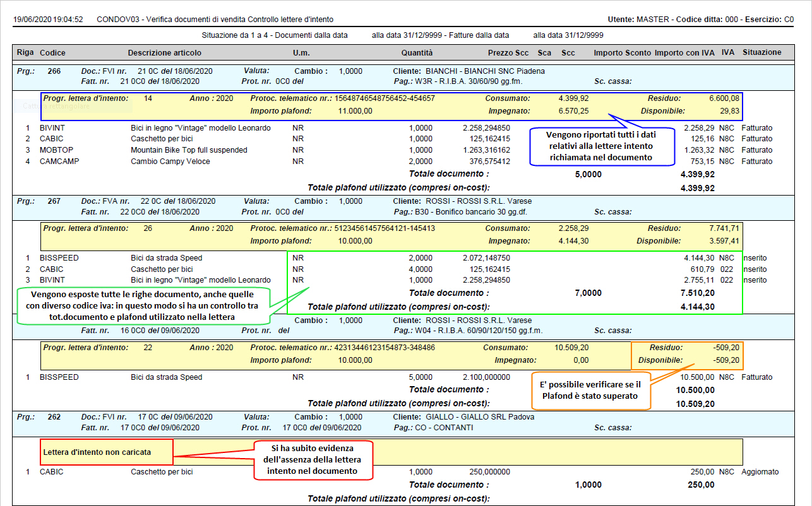Click protocol number 15648746548756452-454657
The width and height of the screenshot is (812, 506).
tap(385, 99)
